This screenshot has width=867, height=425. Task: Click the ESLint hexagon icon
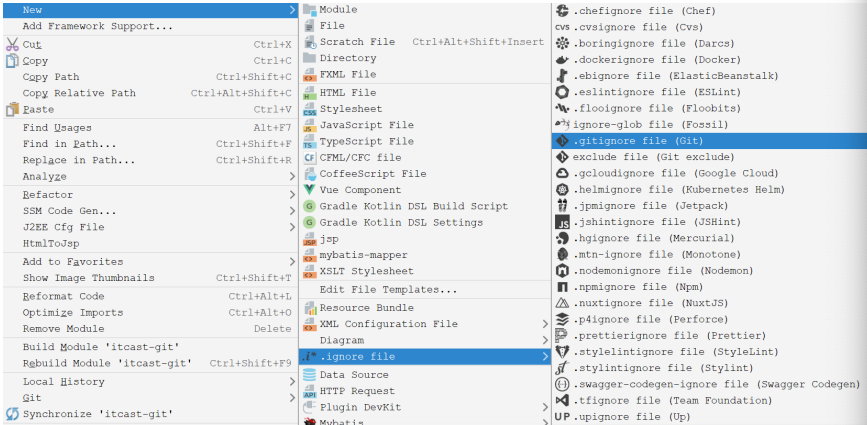(x=562, y=92)
